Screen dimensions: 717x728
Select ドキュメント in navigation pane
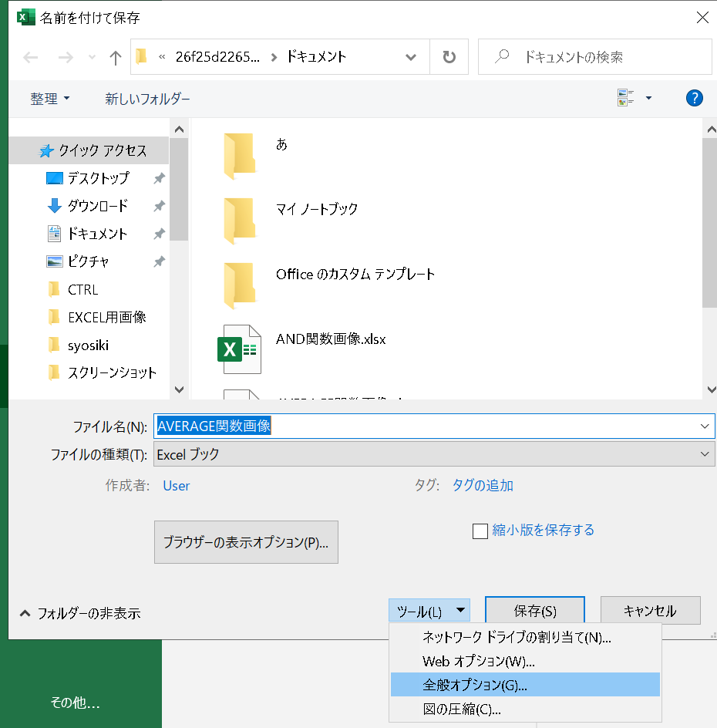pyautogui.click(x=87, y=234)
